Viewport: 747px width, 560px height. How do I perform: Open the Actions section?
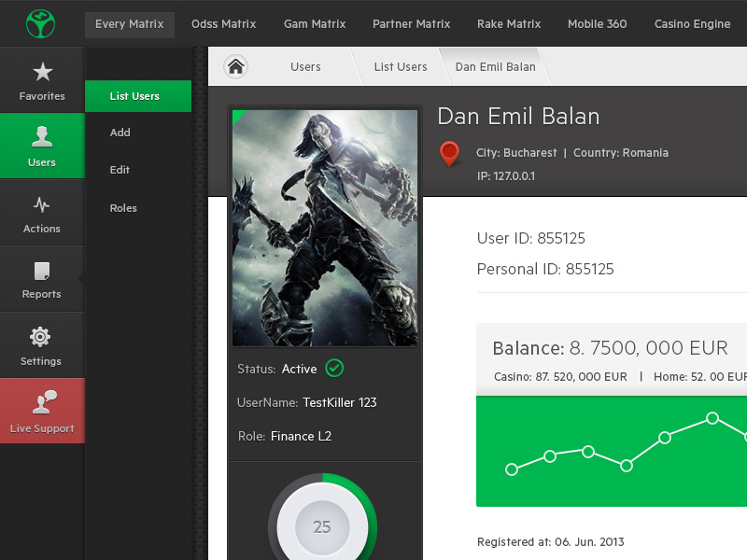click(42, 213)
